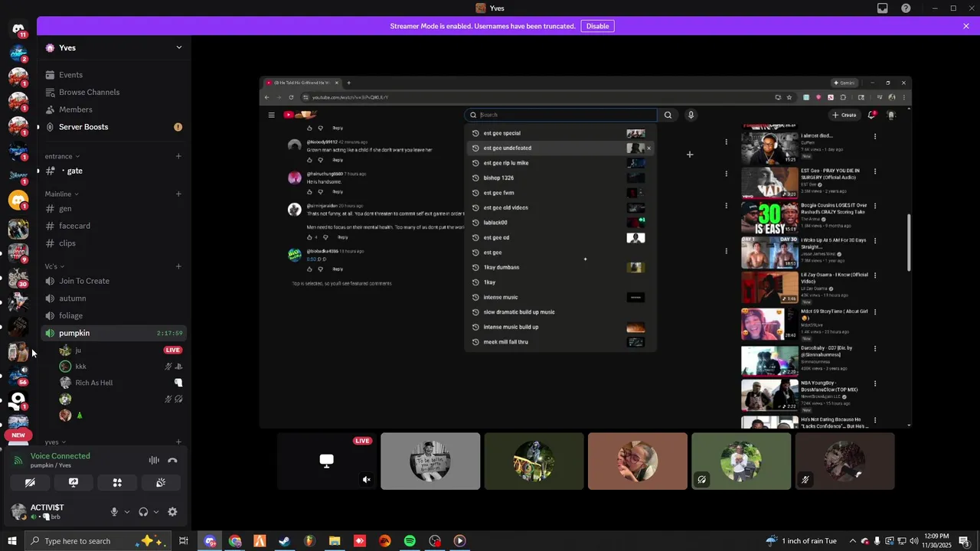Open the Members list
This screenshot has width=980, height=551.
(113, 109)
